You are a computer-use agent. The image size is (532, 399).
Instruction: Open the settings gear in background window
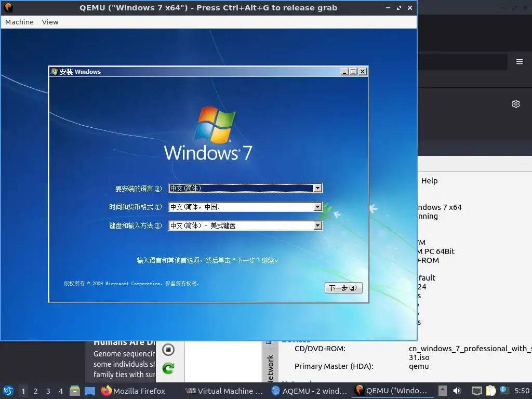tap(516, 104)
